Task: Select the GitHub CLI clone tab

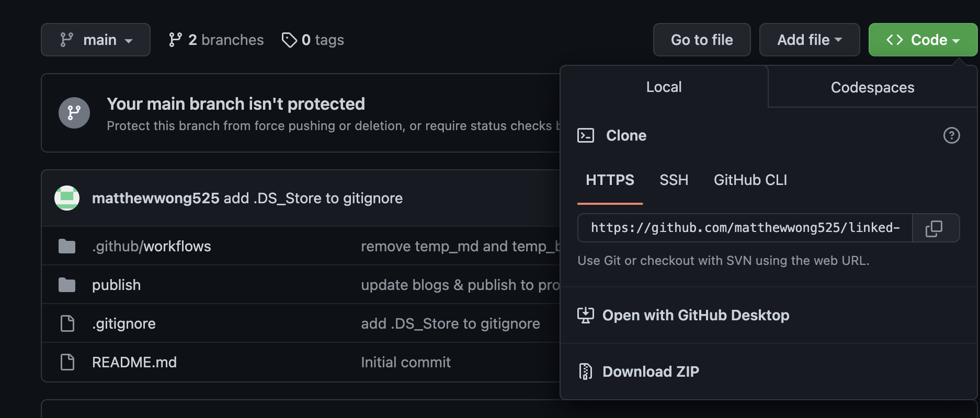Action: (x=750, y=180)
